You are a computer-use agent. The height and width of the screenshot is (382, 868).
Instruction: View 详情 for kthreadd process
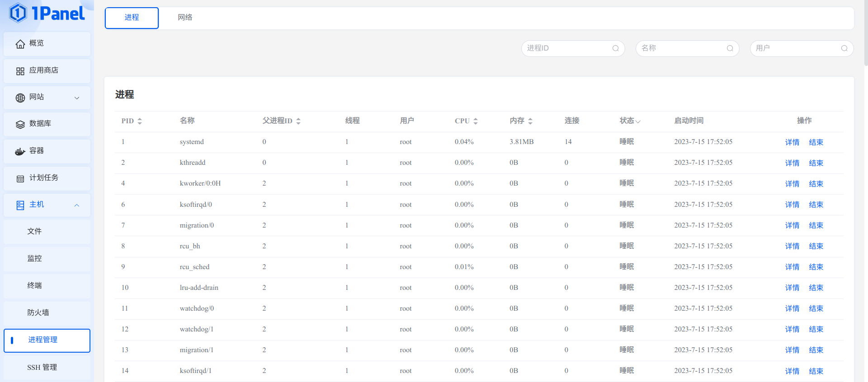[792, 163]
